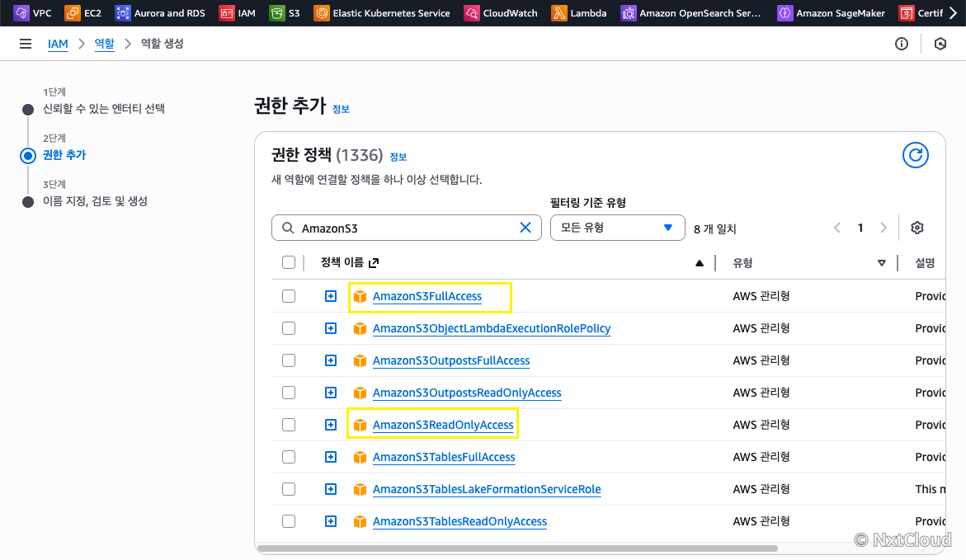Open the Certificate Manager shortcut icon
Image resolution: width=966 pixels, height=560 pixels.
coord(907,13)
